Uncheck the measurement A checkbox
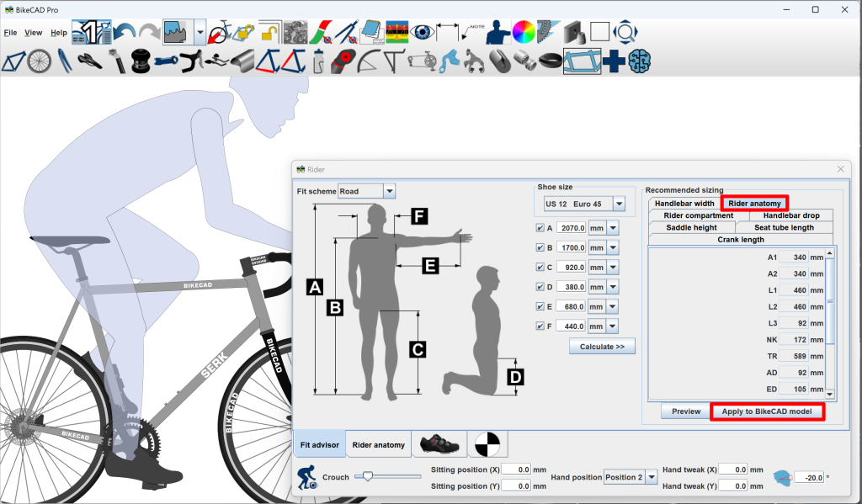Viewport: 862px width, 504px height. click(x=540, y=228)
